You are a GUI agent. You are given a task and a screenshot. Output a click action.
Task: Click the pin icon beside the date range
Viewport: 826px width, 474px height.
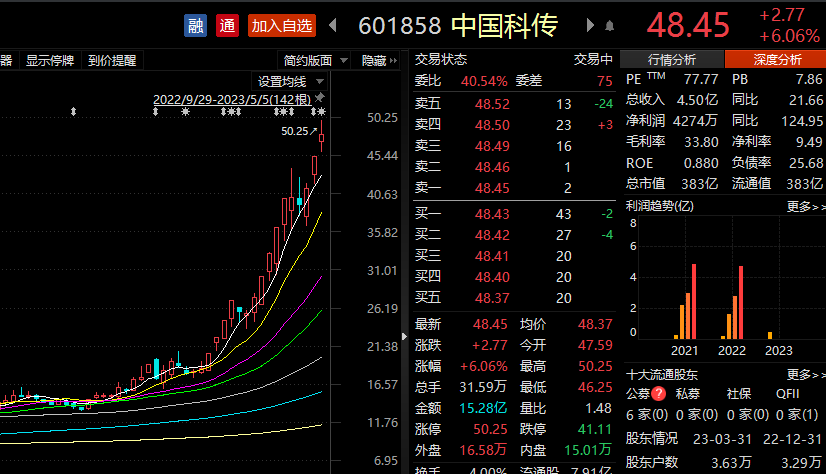(319, 97)
